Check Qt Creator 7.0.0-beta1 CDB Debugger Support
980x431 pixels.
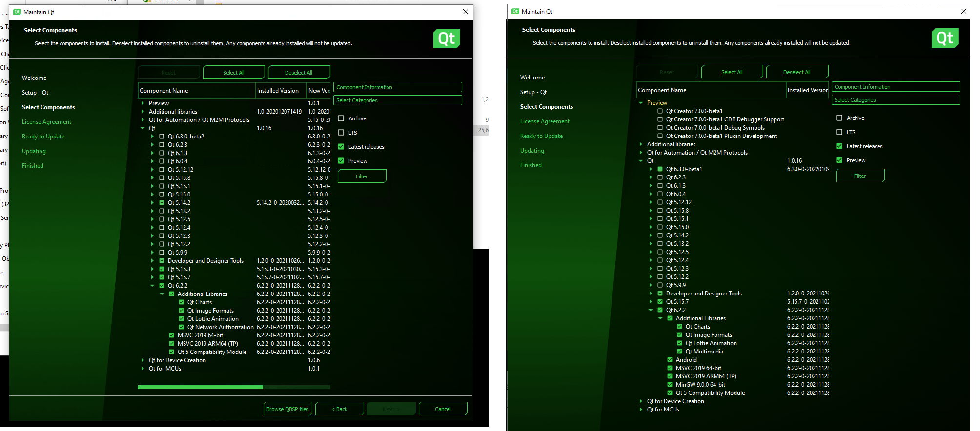pyautogui.click(x=660, y=119)
